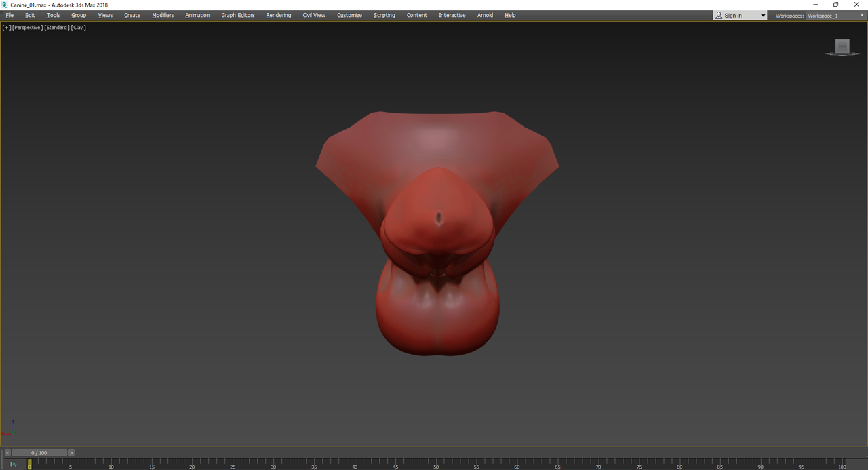
Task: Click the XYZ axis tripod gizmo
Action: click(x=8, y=429)
